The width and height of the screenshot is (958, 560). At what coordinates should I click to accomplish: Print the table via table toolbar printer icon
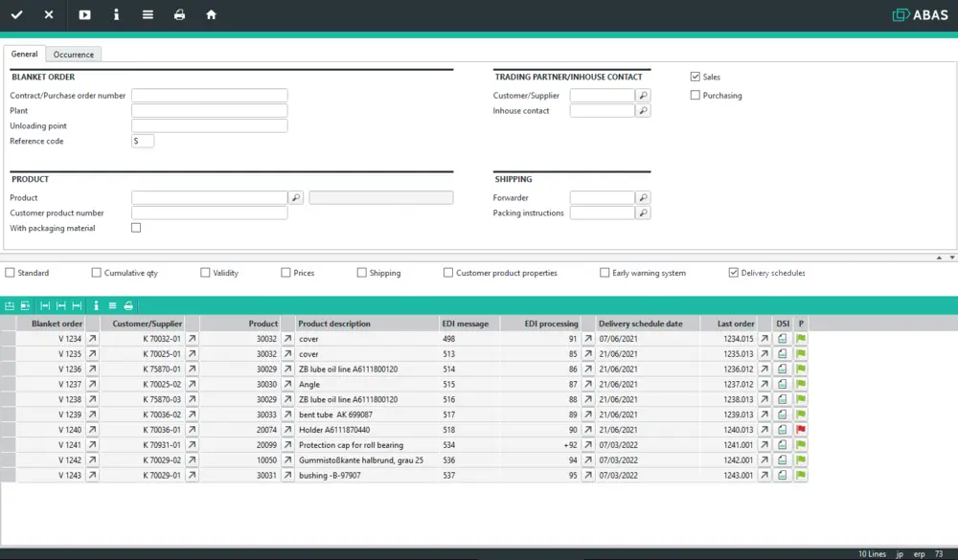128,305
